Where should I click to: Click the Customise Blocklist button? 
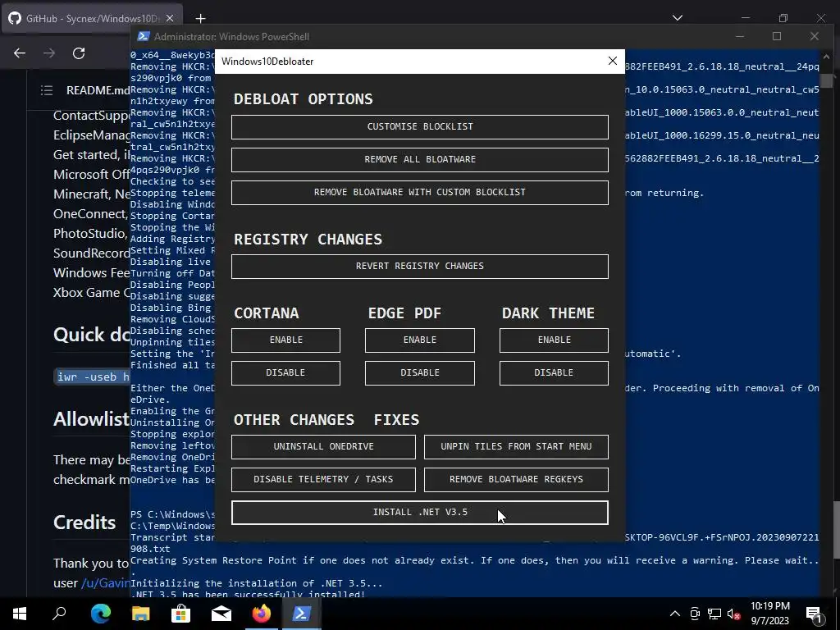[419, 127]
